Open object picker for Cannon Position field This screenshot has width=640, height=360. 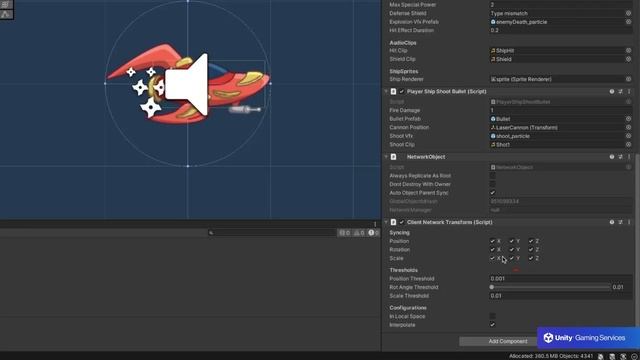click(628, 127)
